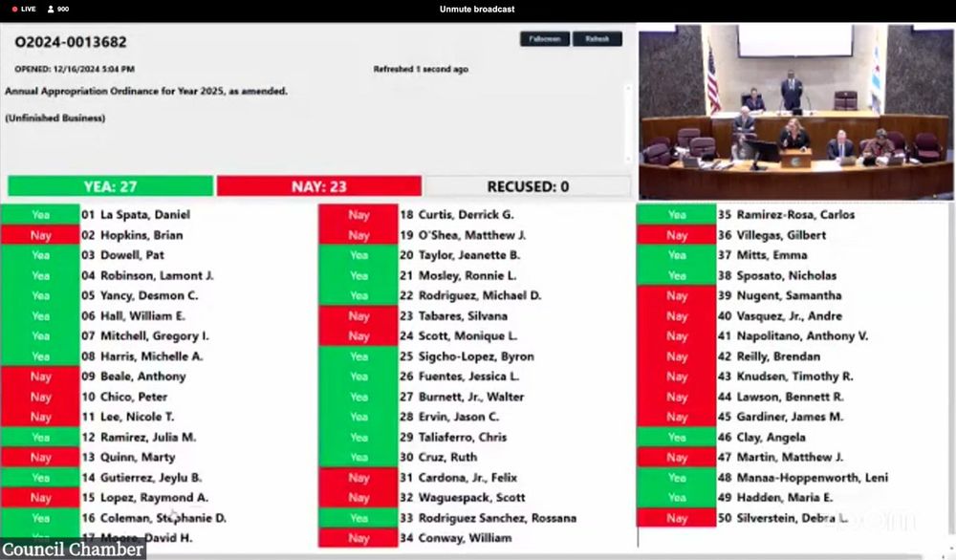Click name 29 Taliaferro, Chris
Image resolution: width=956 pixels, height=560 pixels.
pos(453,437)
